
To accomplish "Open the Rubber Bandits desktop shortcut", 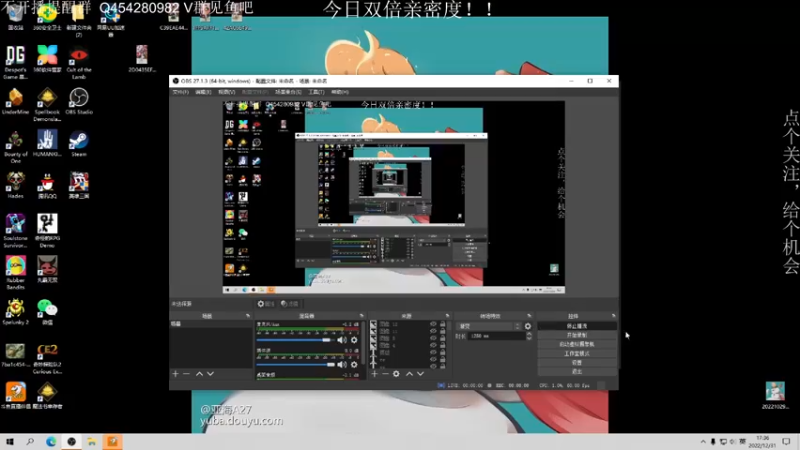I will click(15, 273).
